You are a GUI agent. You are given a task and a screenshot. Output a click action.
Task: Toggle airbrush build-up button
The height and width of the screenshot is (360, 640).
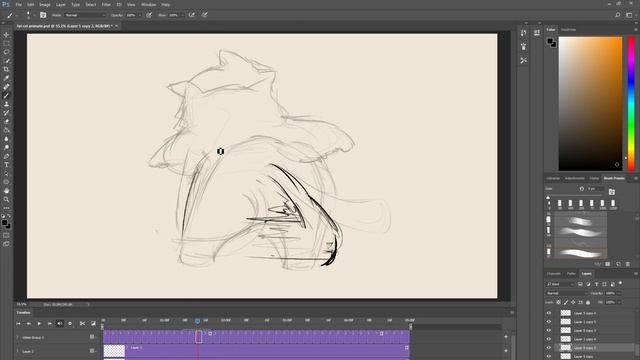point(191,15)
